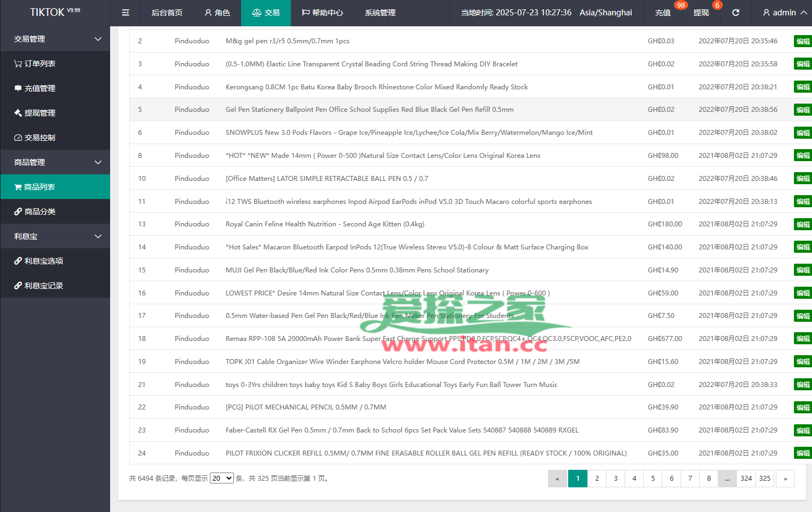This screenshot has width=812, height=512.
Task: Open the 后台首页 tab
Action: 167,13
